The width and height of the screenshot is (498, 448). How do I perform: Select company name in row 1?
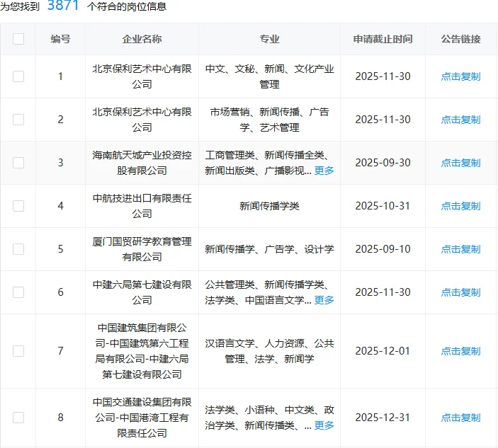click(x=142, y=76)
